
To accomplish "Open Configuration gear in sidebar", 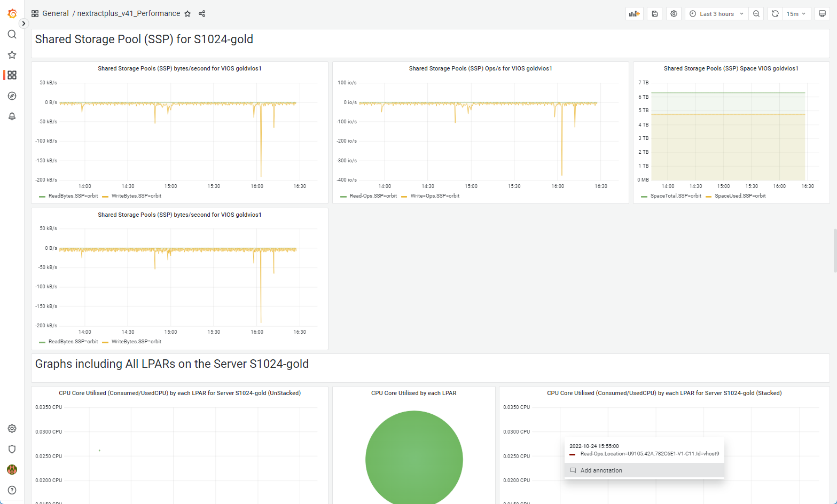I will (12, 429).
